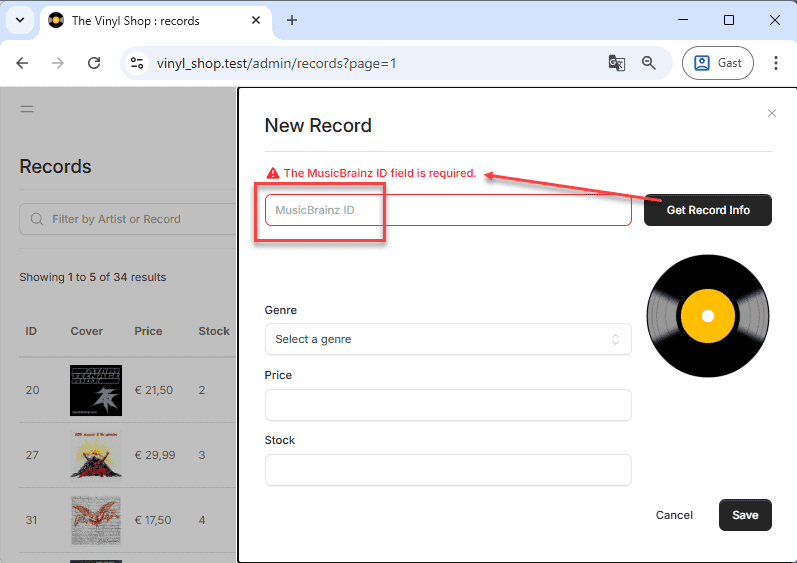Click the address bar URL

point(276,64)
